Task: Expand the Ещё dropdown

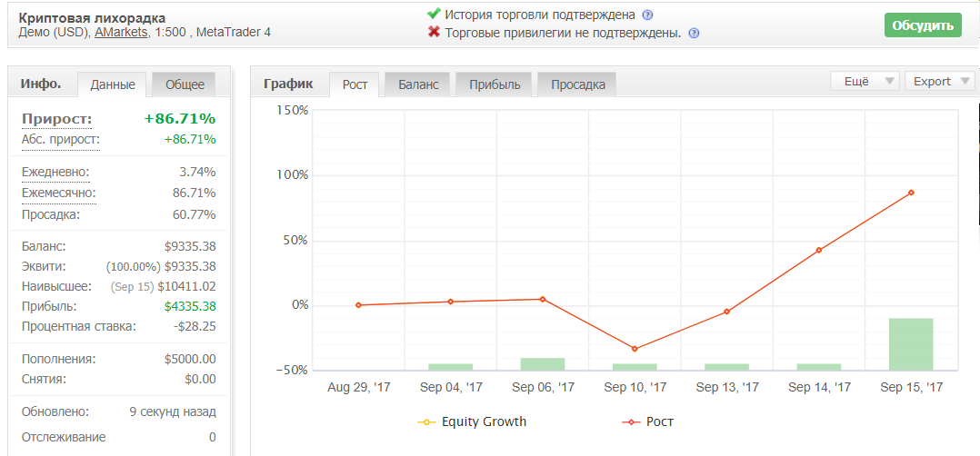Action: [865, 81]
